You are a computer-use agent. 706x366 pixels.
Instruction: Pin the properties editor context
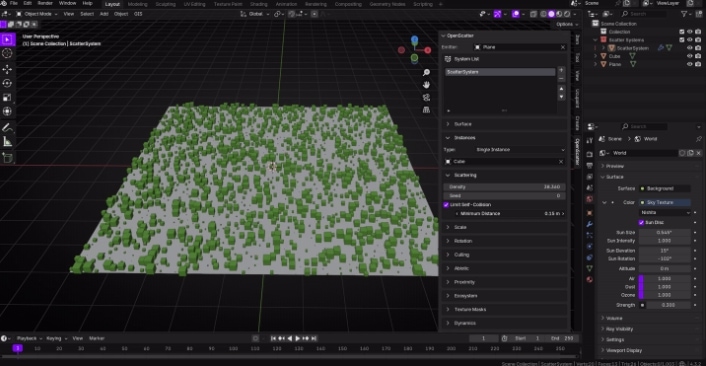(698, 139)
